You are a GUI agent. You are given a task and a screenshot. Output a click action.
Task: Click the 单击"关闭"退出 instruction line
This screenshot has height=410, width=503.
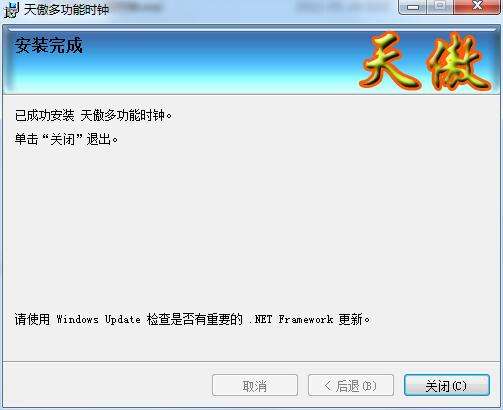(x=66, y=139)
